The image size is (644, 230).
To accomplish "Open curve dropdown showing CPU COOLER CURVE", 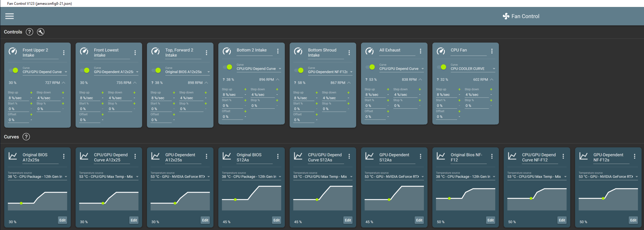I will pos(473,69).
